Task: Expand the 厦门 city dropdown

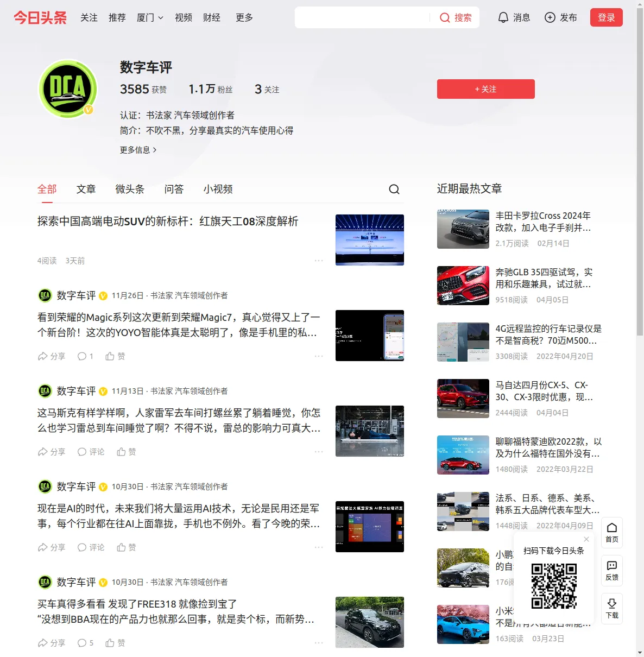Action: 150,17
